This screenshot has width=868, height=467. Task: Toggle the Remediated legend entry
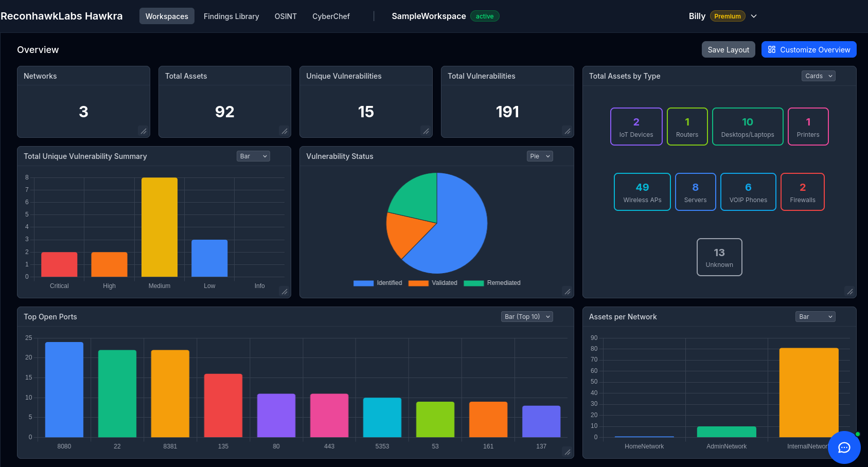pyautogui.click(x=491, y=283)
